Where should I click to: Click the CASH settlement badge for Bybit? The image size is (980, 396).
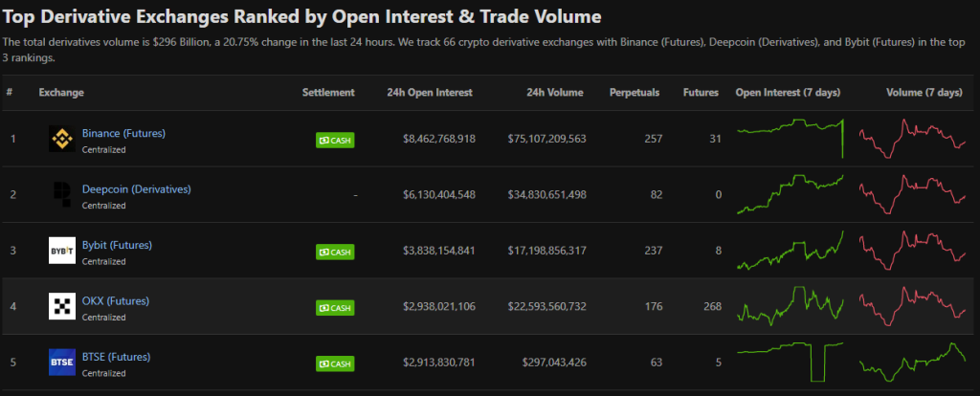335,252
